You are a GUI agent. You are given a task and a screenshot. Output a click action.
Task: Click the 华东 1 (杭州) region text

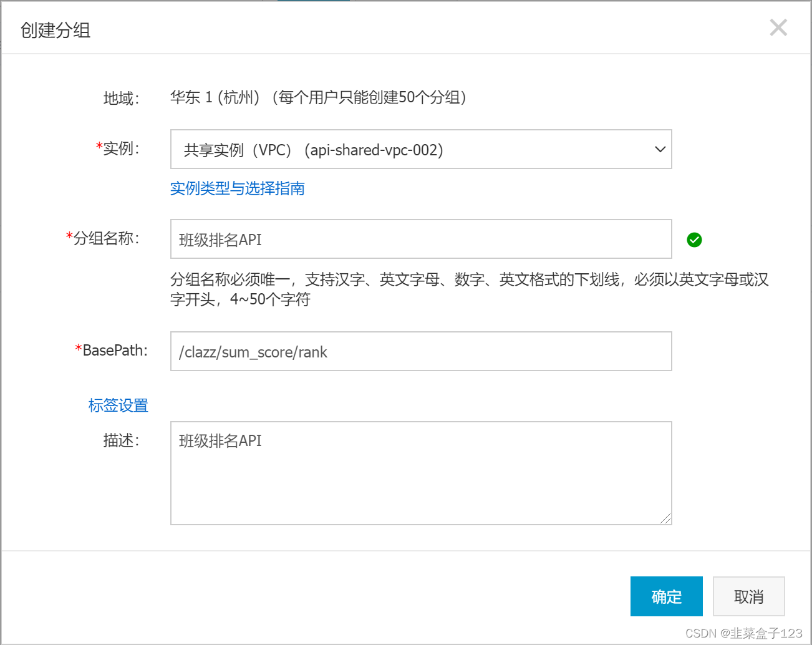pos(215,97)
